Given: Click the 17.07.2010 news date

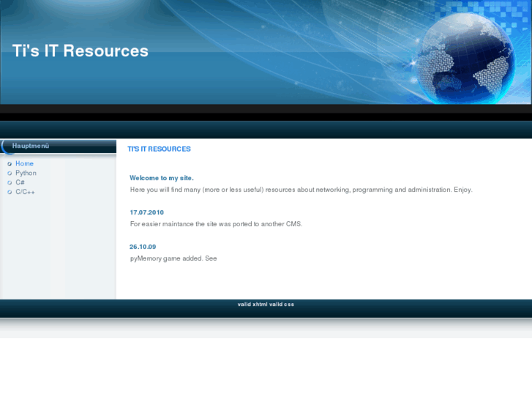Looking at the screenshot, I should pyautogui.click(x=146, y=212).
